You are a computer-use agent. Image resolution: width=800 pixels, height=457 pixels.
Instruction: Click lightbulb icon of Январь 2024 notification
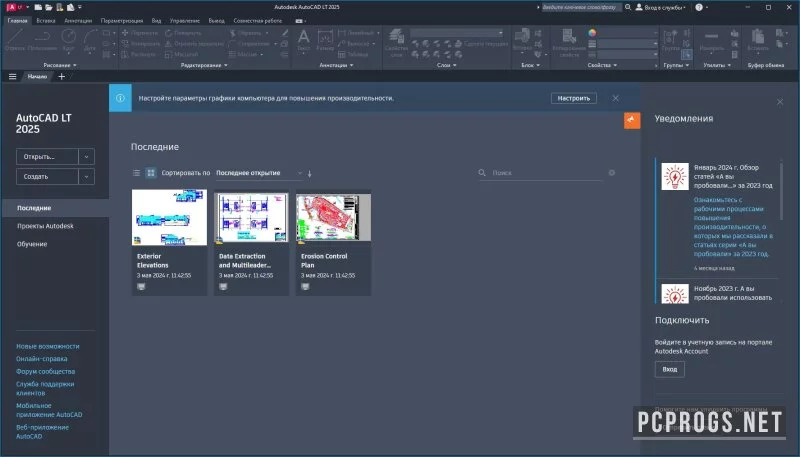(x=674, y=176)
